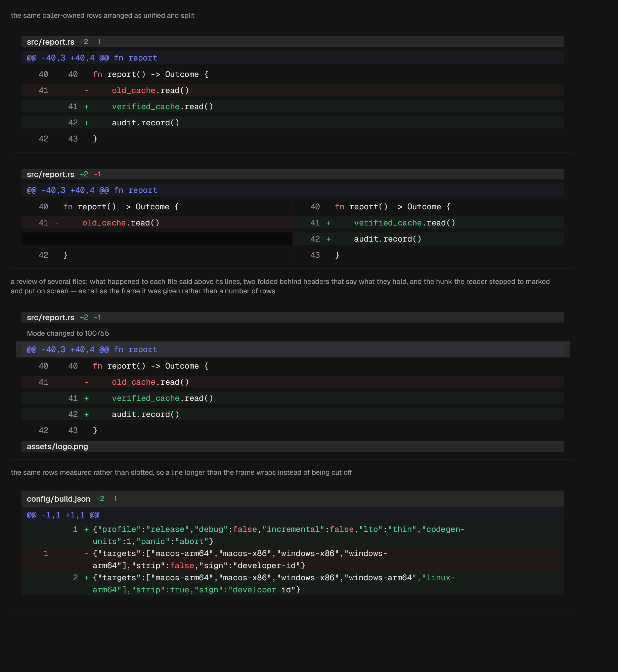Click the src/report.rs header above 'Mode changed'

click(x=293, y=317)
